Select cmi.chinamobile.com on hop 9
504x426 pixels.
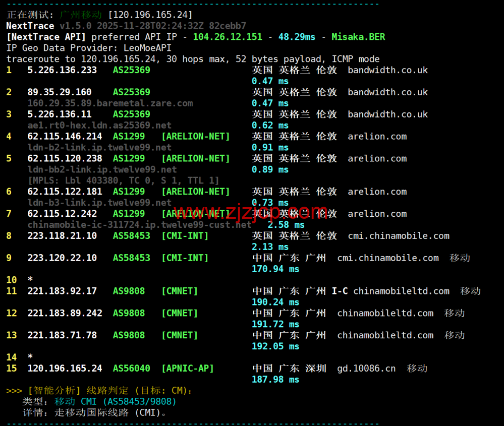click(387, 258)
